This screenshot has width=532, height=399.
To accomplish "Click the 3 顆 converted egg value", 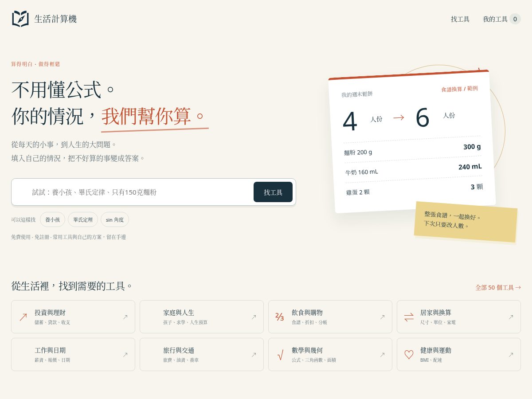I will (x=477, y=187).
